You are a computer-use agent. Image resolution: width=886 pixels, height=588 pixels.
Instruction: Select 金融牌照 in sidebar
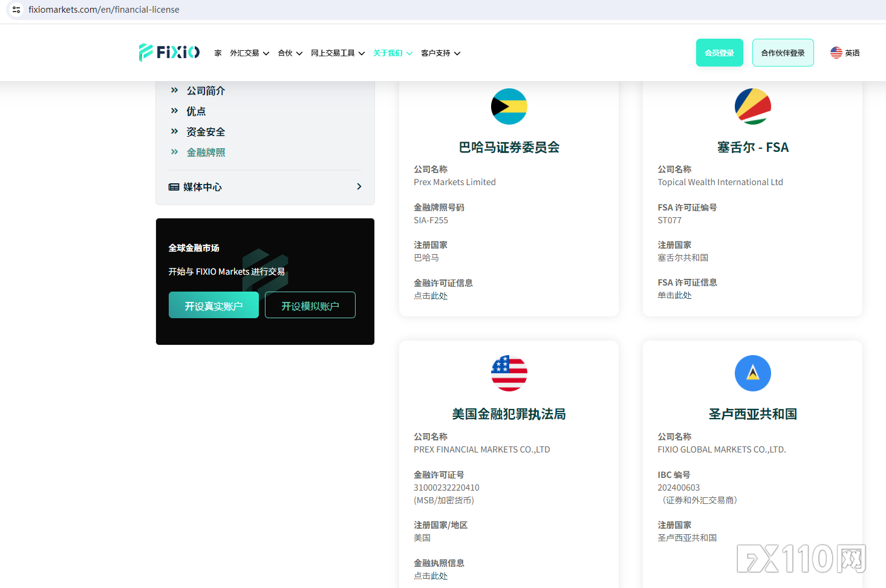206,152
